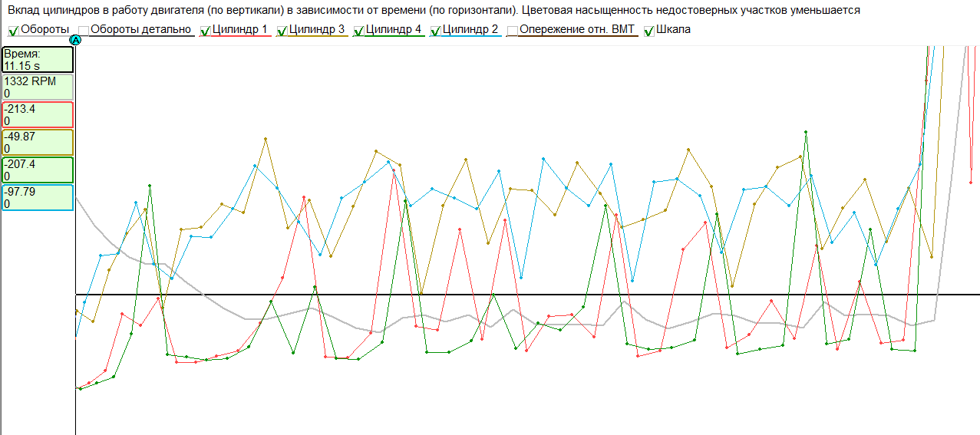Image resolution: width=980 pixels, height=435 pixels.
Task: Select the Время 11.15 s box
Action: point(38,60)
